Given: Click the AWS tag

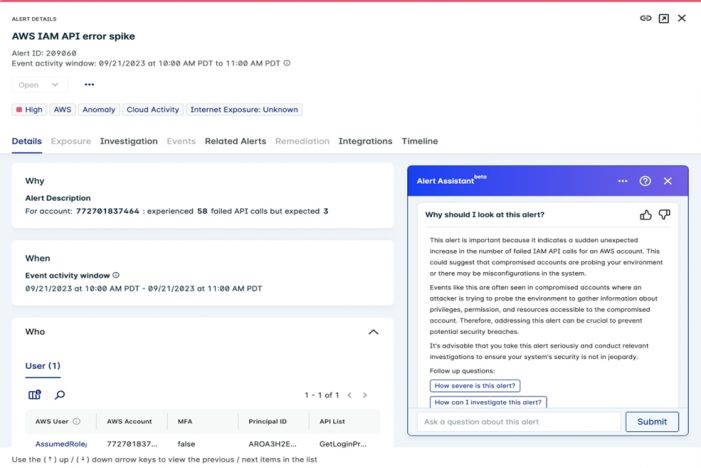Looking at the screenshot, I should click(x=62, y=110).
